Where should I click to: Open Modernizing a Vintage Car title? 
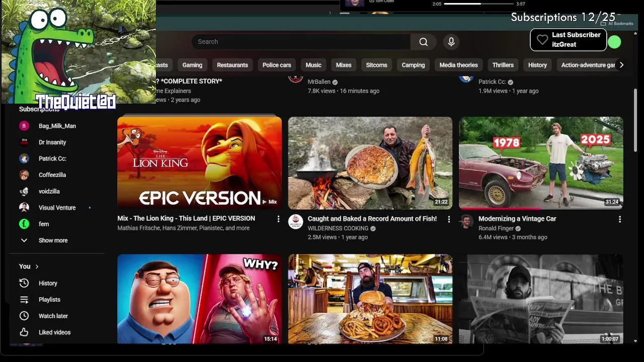(517, 219)
